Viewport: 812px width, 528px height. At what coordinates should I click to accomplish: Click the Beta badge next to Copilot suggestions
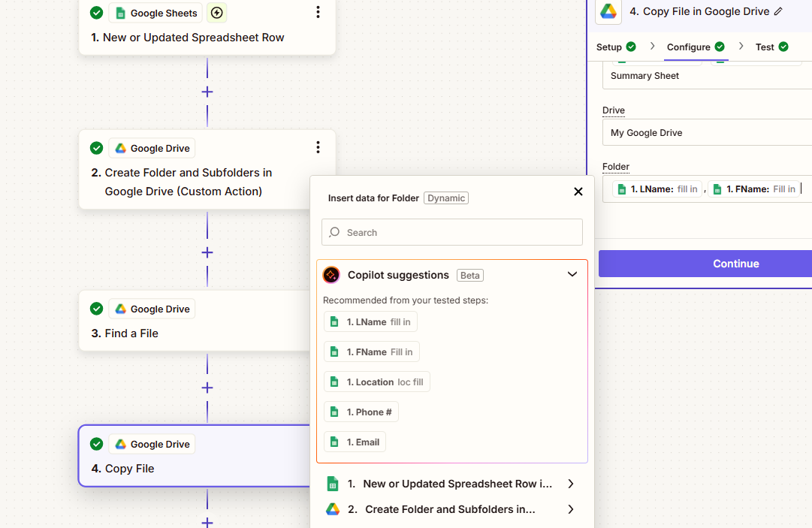pyautogui.click(x=469, y=276)
